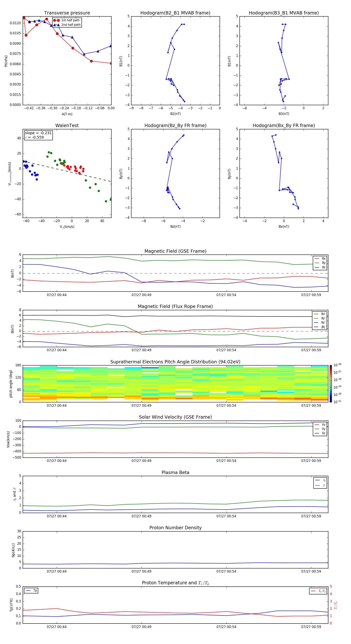This screenshot has width=351, height=644.
Task: Select the 'Bx' entry in GSE legend
Action: tap(320, 259)
